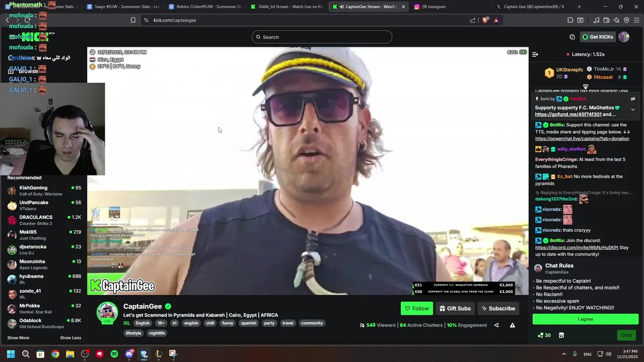The width and height of the screenshot is (644, 362).
Task: Select the spanish tag
Action: pos(249,323)
